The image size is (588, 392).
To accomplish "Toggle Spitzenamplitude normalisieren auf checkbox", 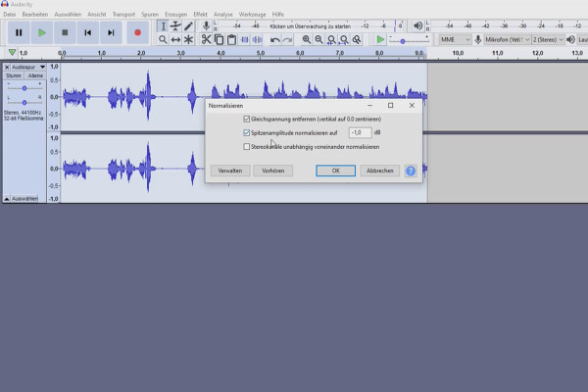I will pos(246,132).
